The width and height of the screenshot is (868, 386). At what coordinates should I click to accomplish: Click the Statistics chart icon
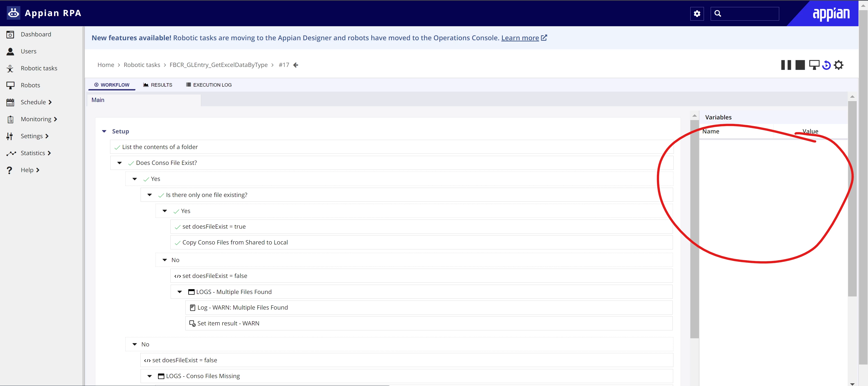tap(11, 153)
